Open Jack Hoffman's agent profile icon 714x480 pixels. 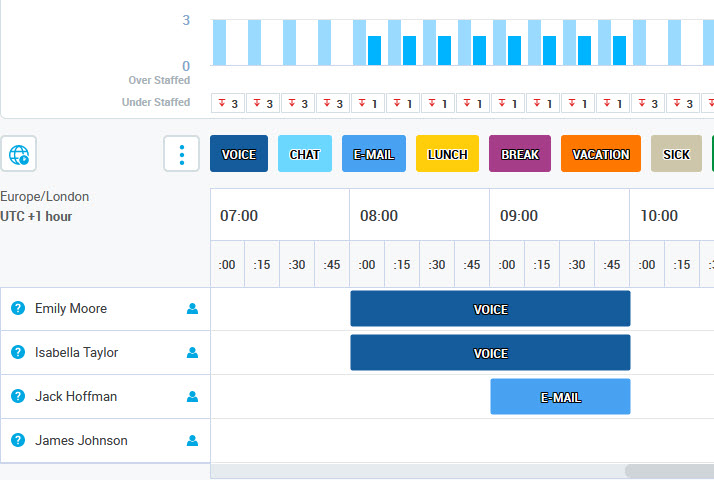pyautogui.click(x=193, y=397)
